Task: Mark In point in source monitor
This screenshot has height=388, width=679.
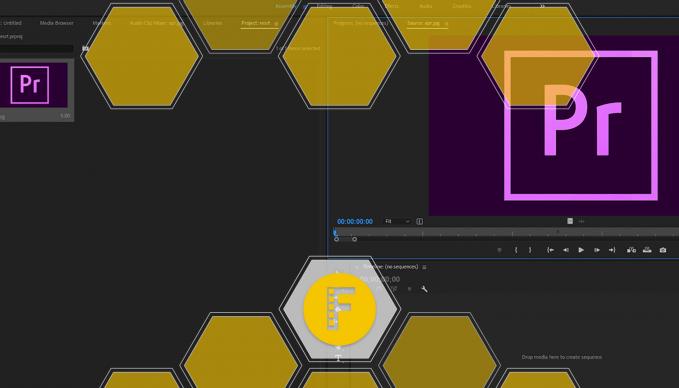Action: tap(516, 250)
